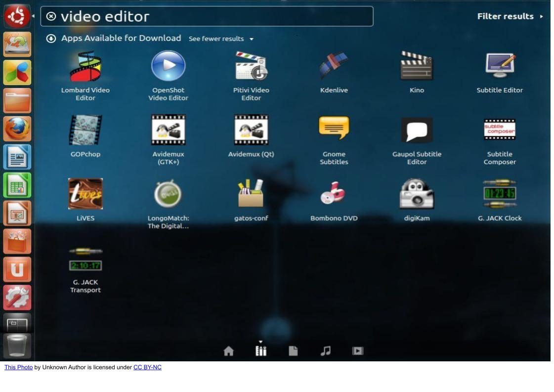Open the Trash in the launcher

coord(17,346)
